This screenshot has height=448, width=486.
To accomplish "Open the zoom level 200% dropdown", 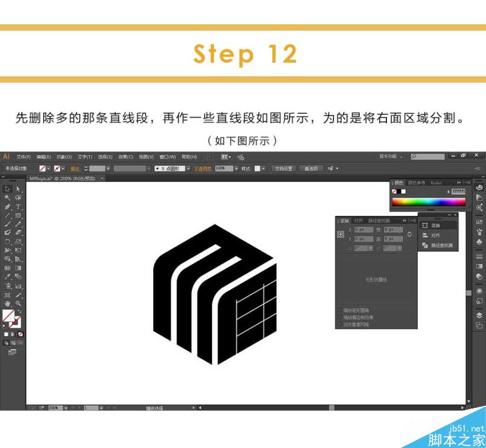I will tap(66, 408).
